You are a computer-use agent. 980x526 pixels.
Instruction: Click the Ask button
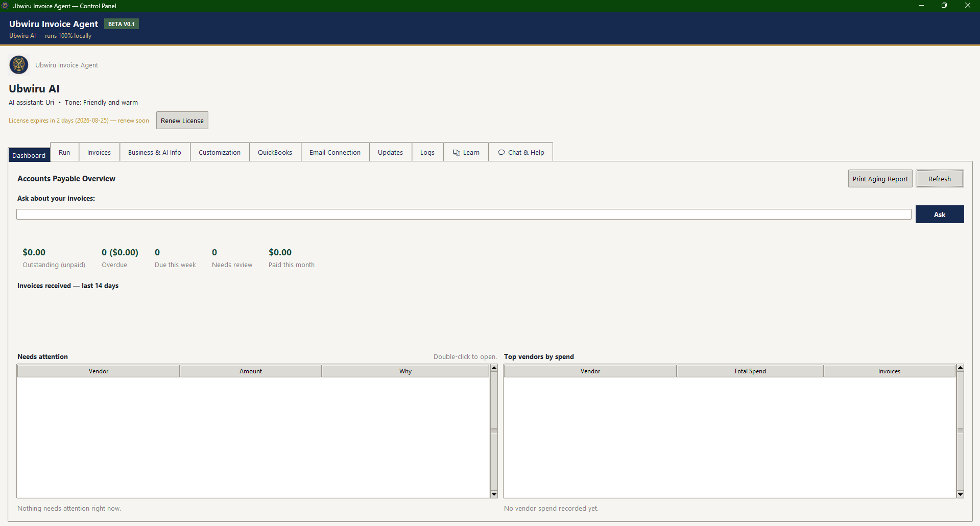[940, 214]
